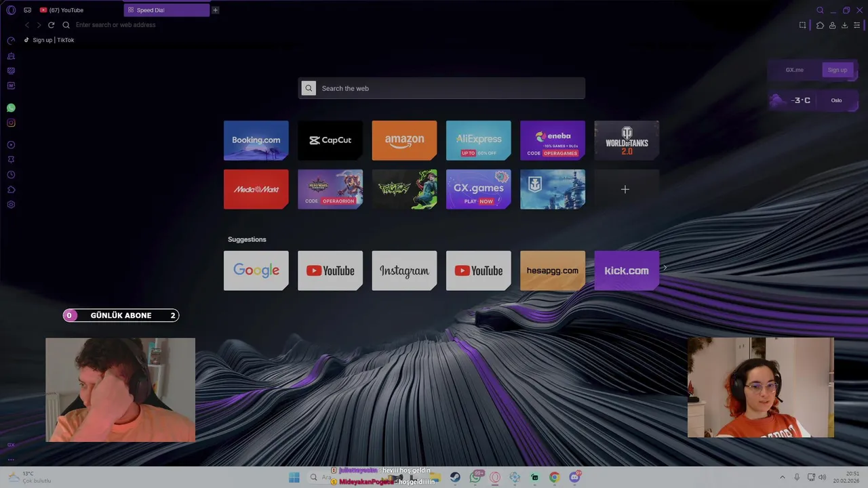Open the Oslo weather location widget
868x488 pixels.
pos(813,100)
